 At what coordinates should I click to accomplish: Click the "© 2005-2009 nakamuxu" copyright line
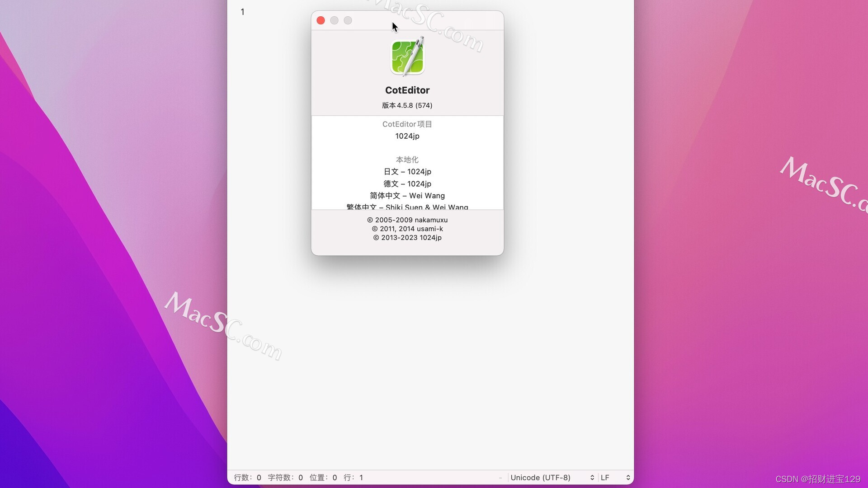click(x=407, y=220)
